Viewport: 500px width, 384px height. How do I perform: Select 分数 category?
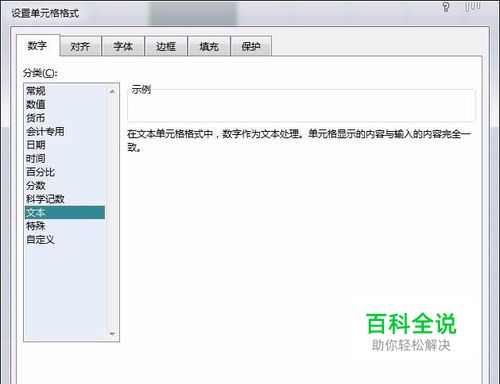(x=65, y=185)
